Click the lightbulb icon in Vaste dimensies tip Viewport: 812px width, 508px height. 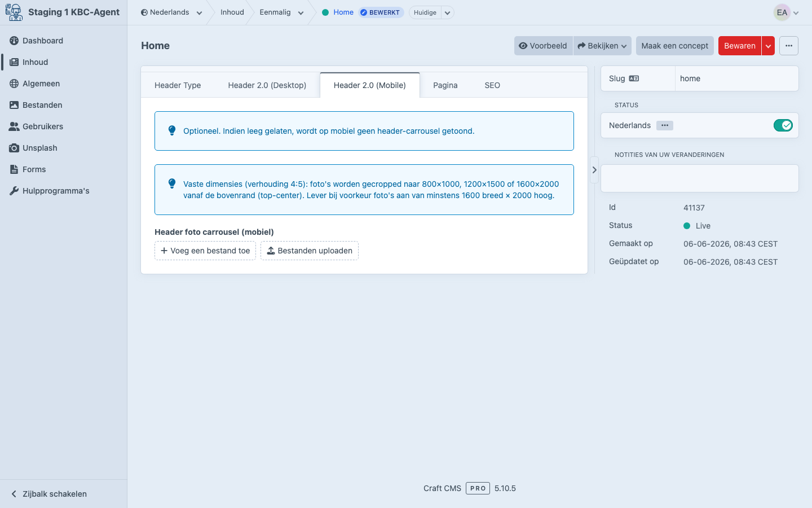click(172, 183)
